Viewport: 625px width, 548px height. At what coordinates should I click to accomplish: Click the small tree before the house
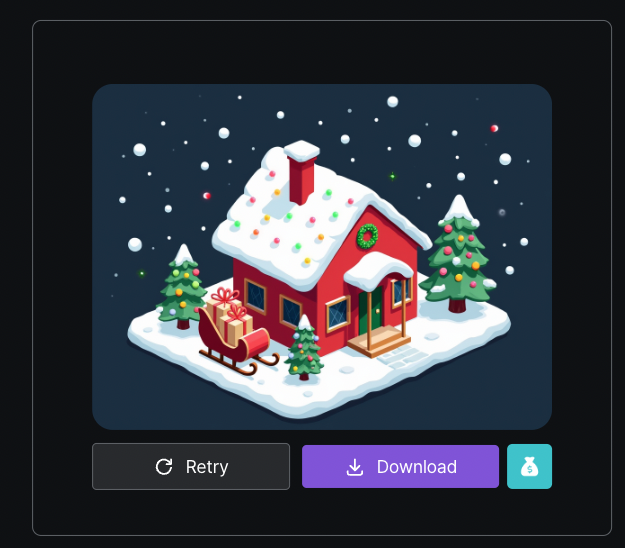click(x=305, y=348)
